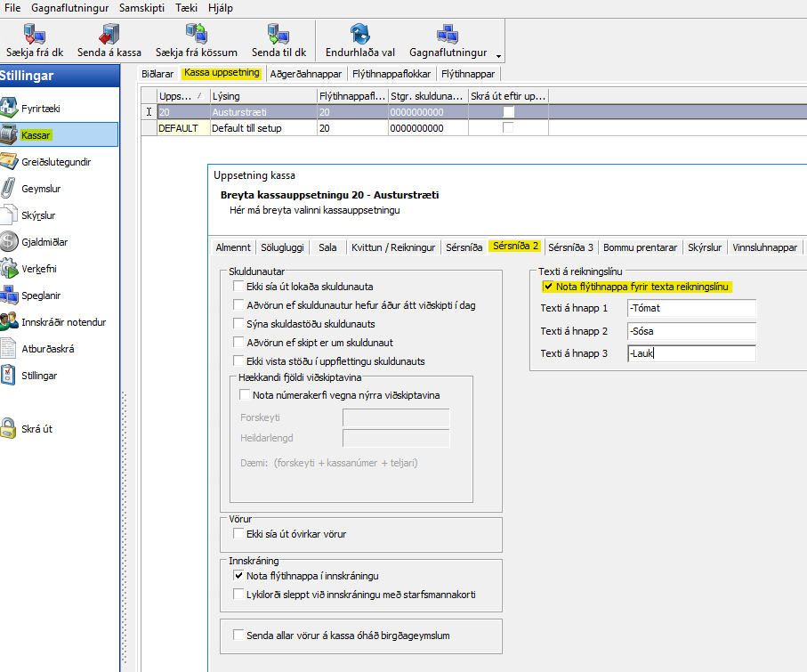Click the Senda til dk toolbar icon
This screenshot has height=672, width=807.
(278, 35)
